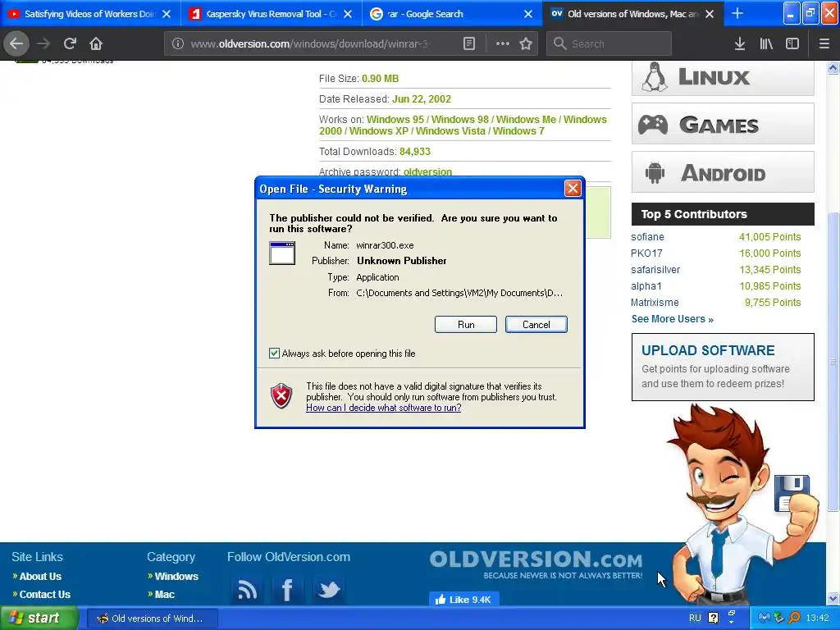Open the Contact Us footer link
Viewport: 840px width, 630px height.
pyautogui.click(x=44, y=595)
